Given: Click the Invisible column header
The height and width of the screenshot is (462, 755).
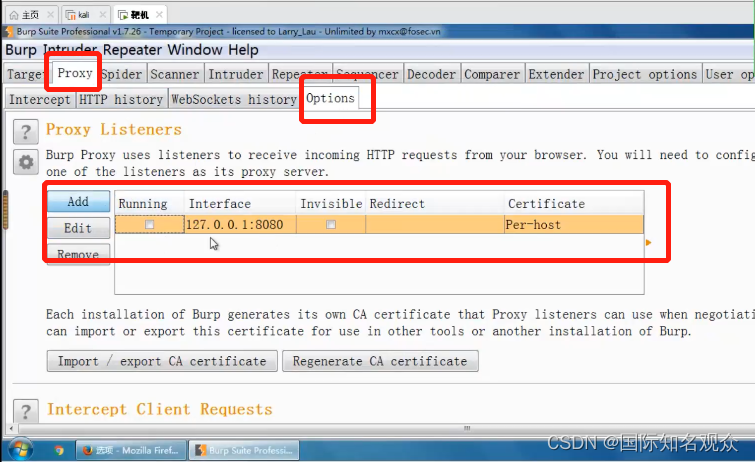Looking at the screenshot, I should 331,204.
